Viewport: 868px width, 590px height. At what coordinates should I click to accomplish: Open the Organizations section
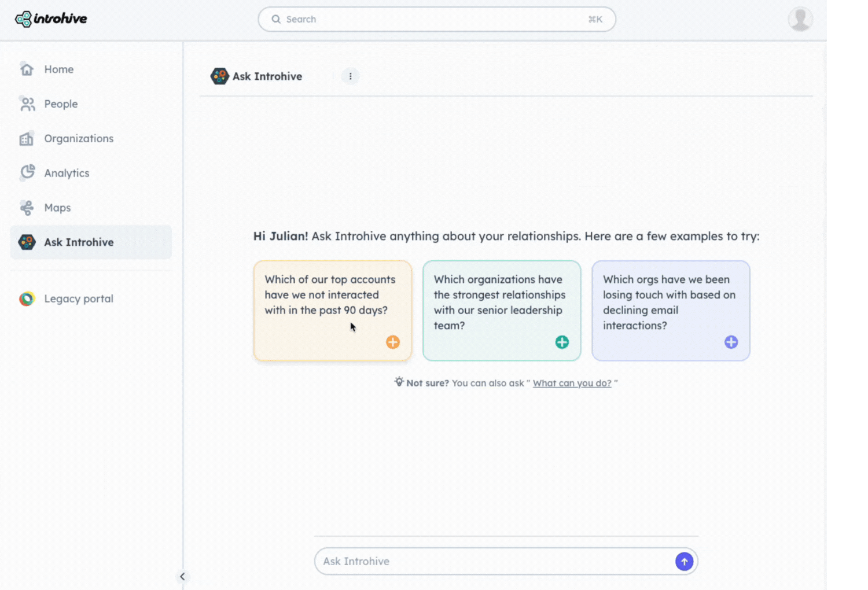(x=91, y=139)
